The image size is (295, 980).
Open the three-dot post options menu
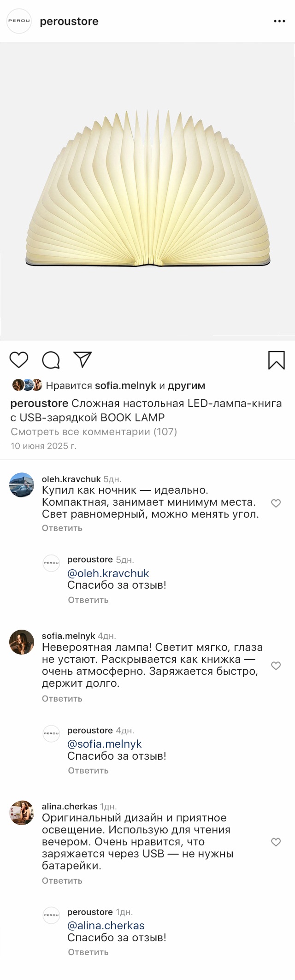click(279, 22)
